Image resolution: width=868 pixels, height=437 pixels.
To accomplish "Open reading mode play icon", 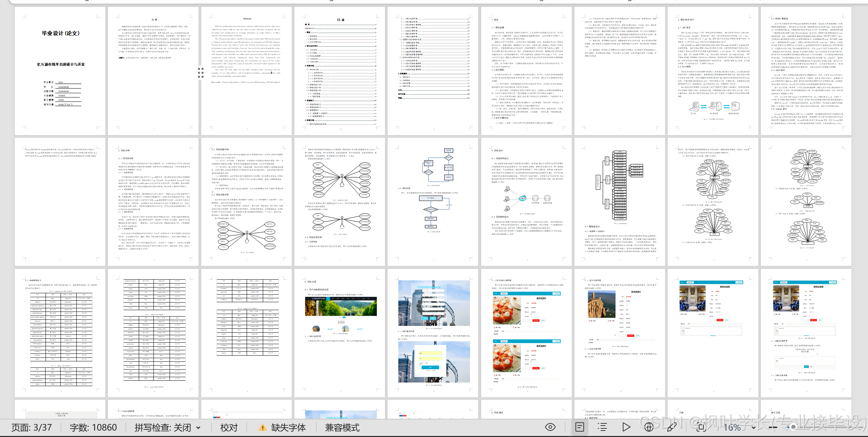I will [x=626, y=427].
